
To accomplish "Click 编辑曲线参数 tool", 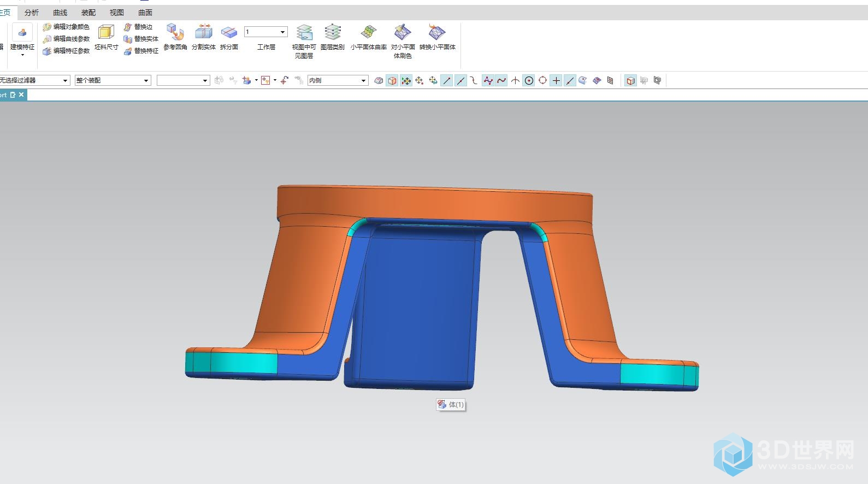I will pos(67,39).
